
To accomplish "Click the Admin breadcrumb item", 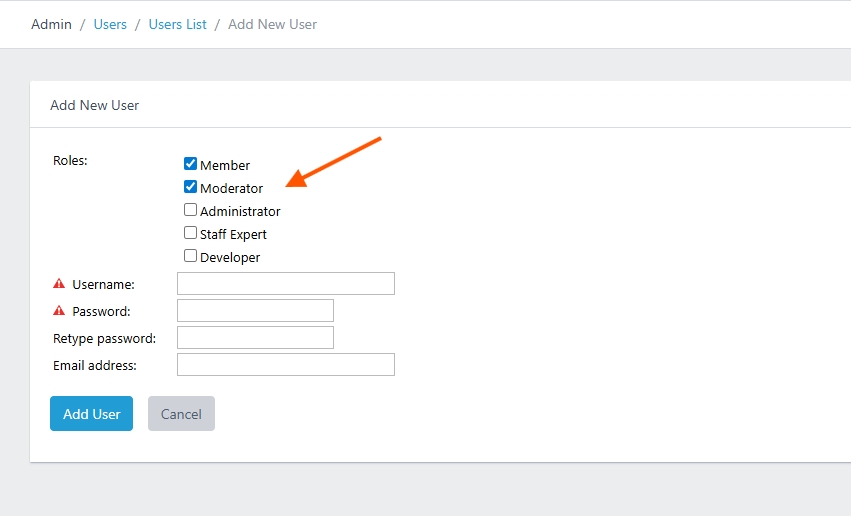I will (x=51, y=24).
